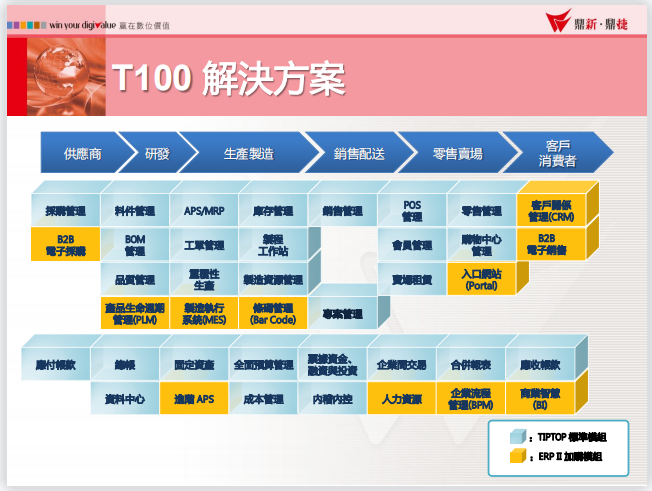The height and width of the screenshot is (491, 652).
Task: Select the yellow 企業流程管理(BPM) block
Action: [471, 398]
